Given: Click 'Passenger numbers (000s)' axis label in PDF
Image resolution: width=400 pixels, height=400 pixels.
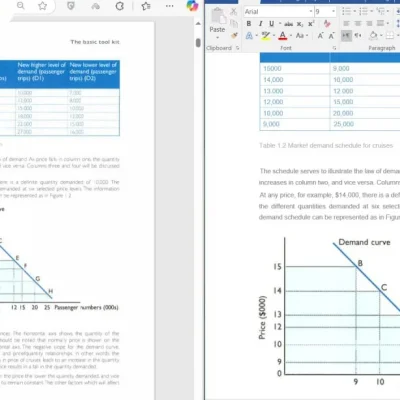Looking at the screenshot, I should point(86,307).
